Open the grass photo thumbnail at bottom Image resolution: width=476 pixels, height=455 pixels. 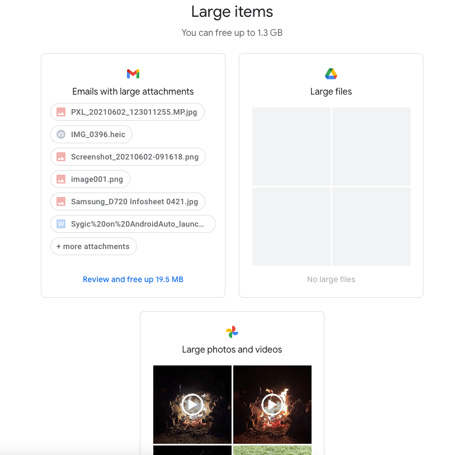click(x=272, y=450)
